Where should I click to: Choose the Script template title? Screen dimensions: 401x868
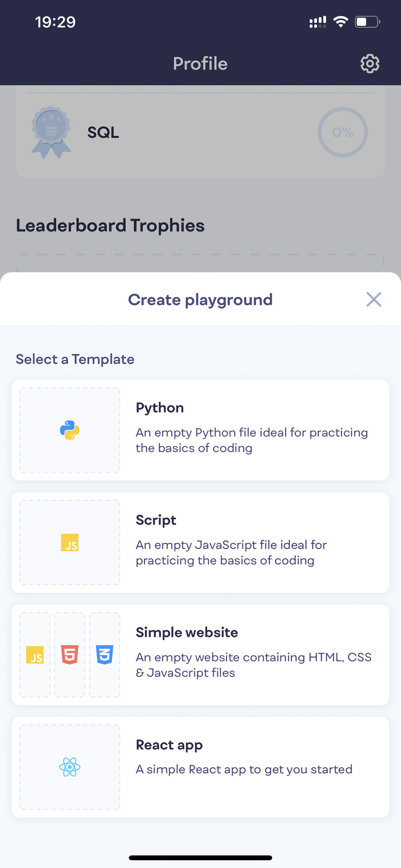point(156,520)
